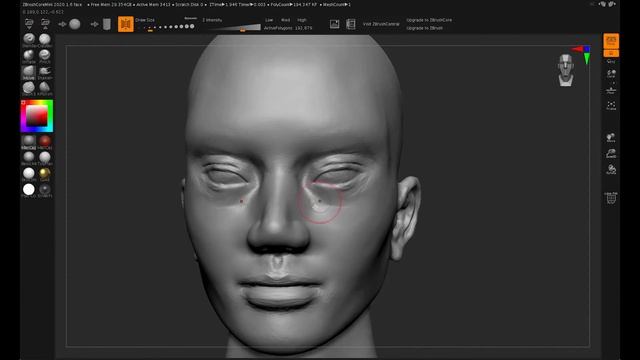Screen dimensions: 640x360
Task: Activate the Rotate view navigation button
Action: 611,170
